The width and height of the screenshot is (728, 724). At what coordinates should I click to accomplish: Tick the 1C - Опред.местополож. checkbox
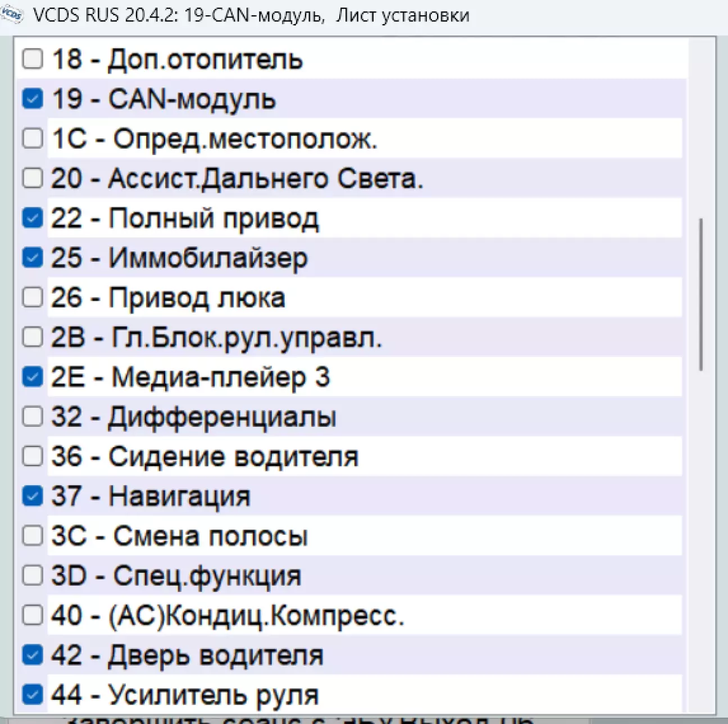click(x=33, y=138)
